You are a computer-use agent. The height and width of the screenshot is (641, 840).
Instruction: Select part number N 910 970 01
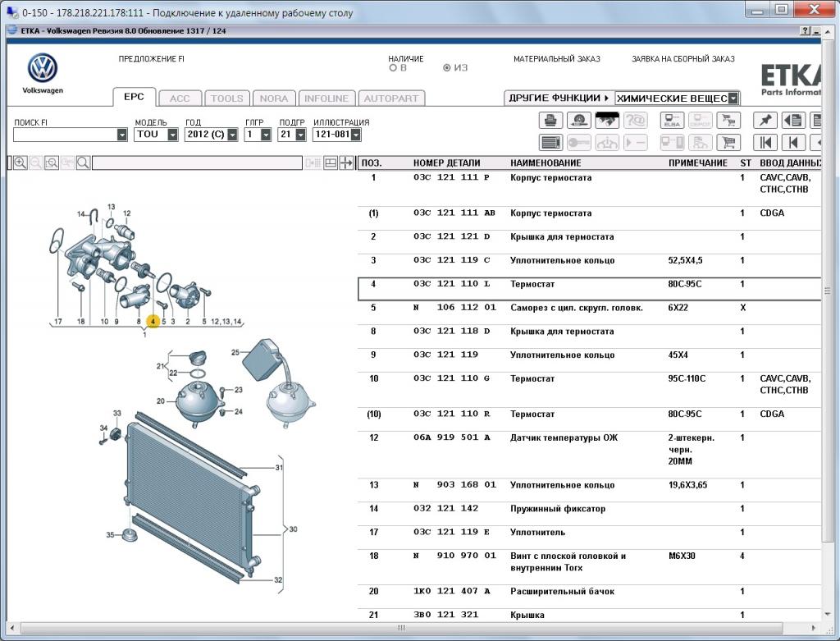click(454, 556)
